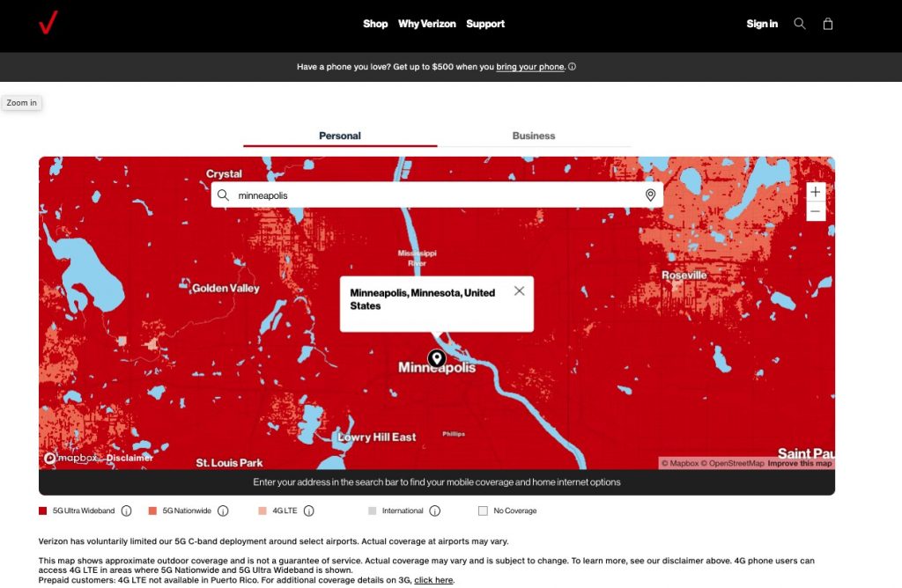
Task: Open info icon for 4G LTE
Action: click(309, 511)
